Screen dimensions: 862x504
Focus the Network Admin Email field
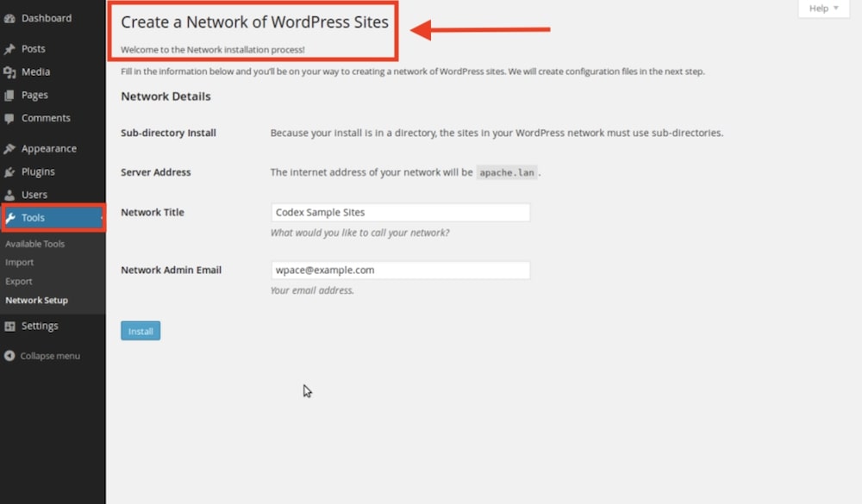400,271
